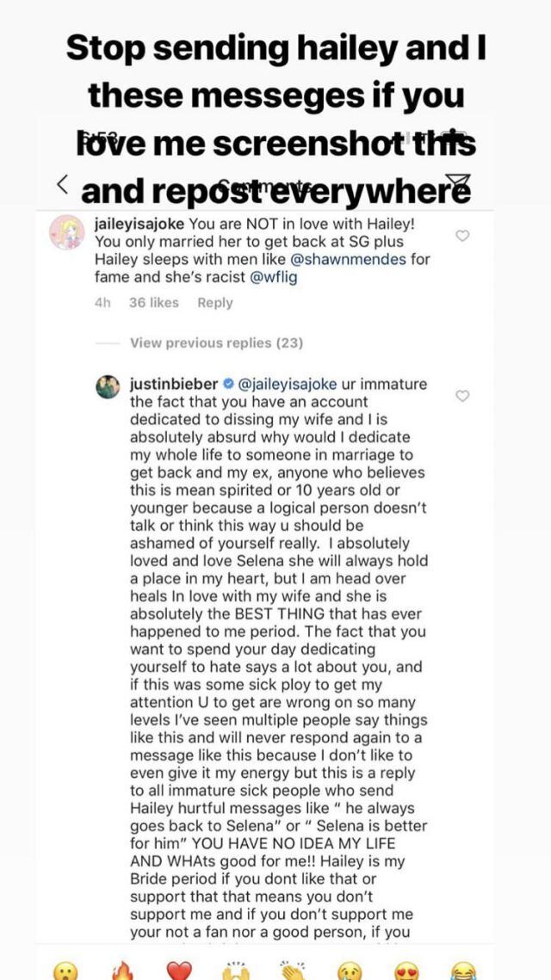The height and width of the screenshot is (980, 551).
Task: React with the fire emoji
Action: (x=121, y=970)
